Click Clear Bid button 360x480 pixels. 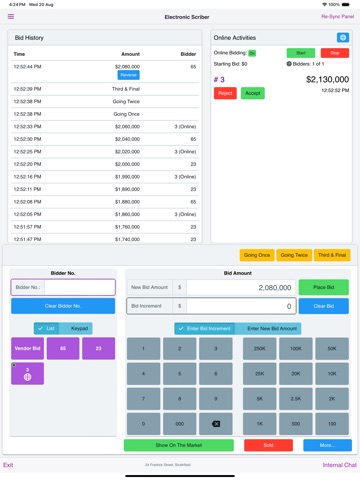coord(323,306)
